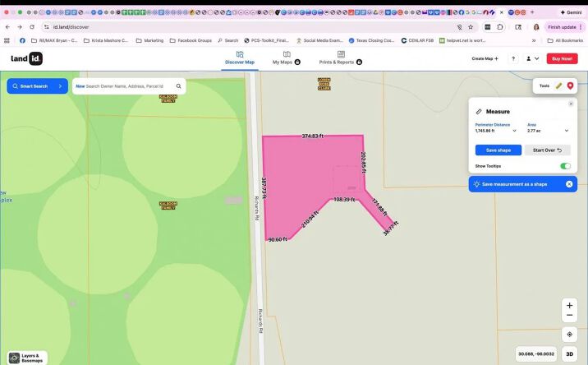The height and width of the screenshot is (365, 588).
Task: Open the Chrome apps grid icon
Action: click(x=7, y=40)
